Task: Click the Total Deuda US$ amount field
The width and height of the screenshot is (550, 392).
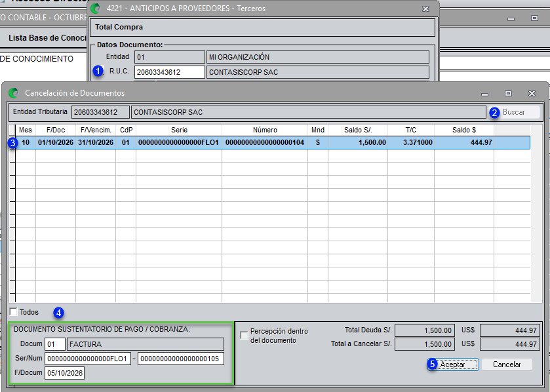Action: [x=509, y=330]
